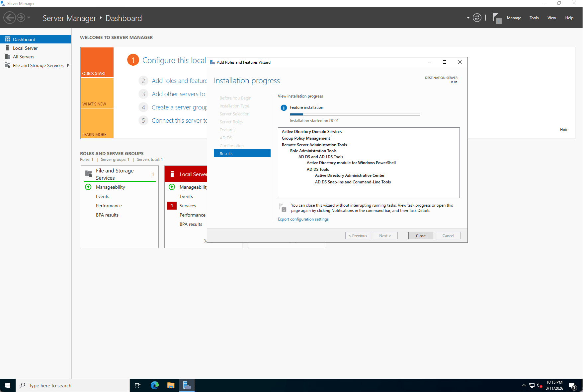This screenshot has height=392, width=583.
Task: Open Events in File and Storage Services tile
Action: (x=103, y=196)
